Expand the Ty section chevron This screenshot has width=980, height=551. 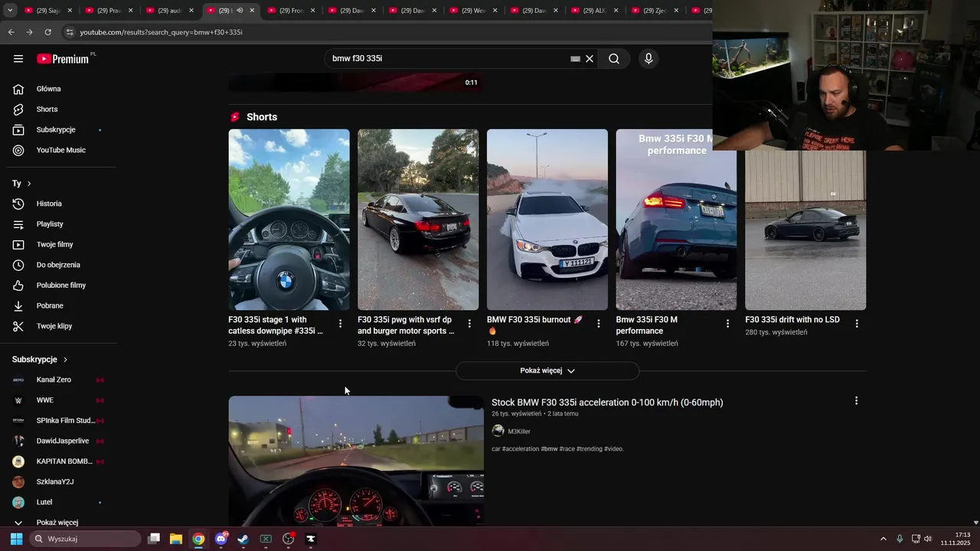(x=29, y=184)
